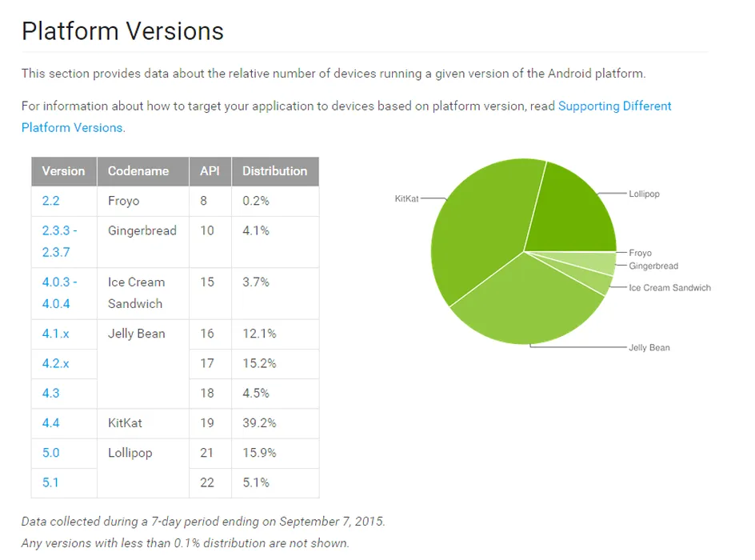The image size is (755, 560).
Task: Click the 2.3.3 - 2.3.7 version link
Action: [59, 242]
